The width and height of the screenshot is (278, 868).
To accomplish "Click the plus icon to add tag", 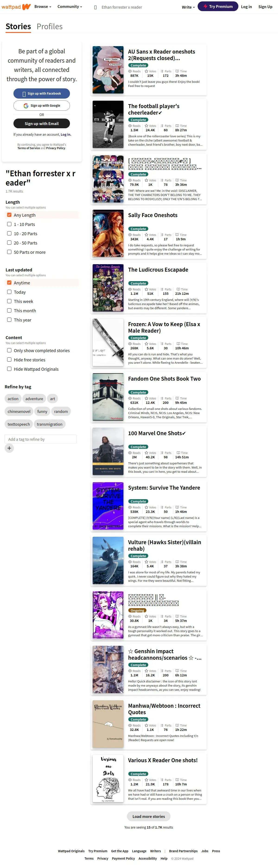I will coord(9,448).
